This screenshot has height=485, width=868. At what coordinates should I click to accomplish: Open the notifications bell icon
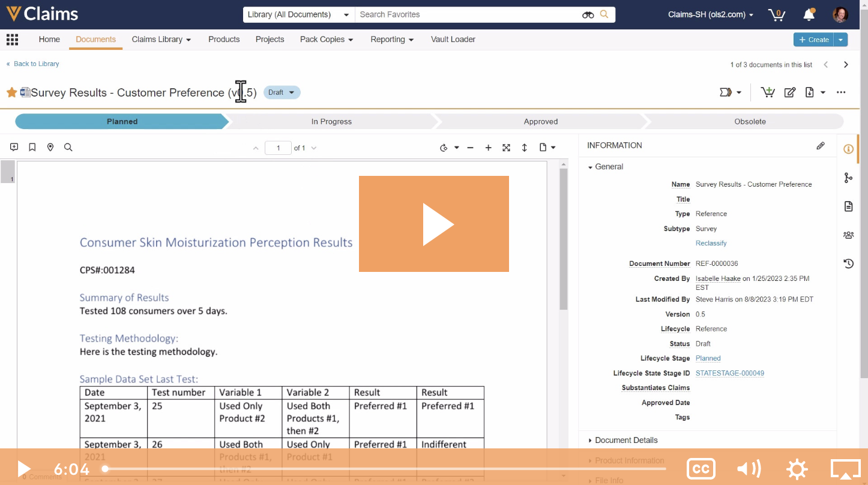pyautogui.click(x=809, y=14)
